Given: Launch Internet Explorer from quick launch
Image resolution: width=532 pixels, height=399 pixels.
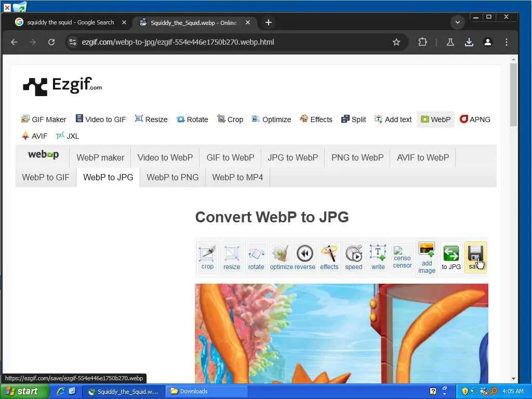Looking at the screenshot, I should coord(61,391).
